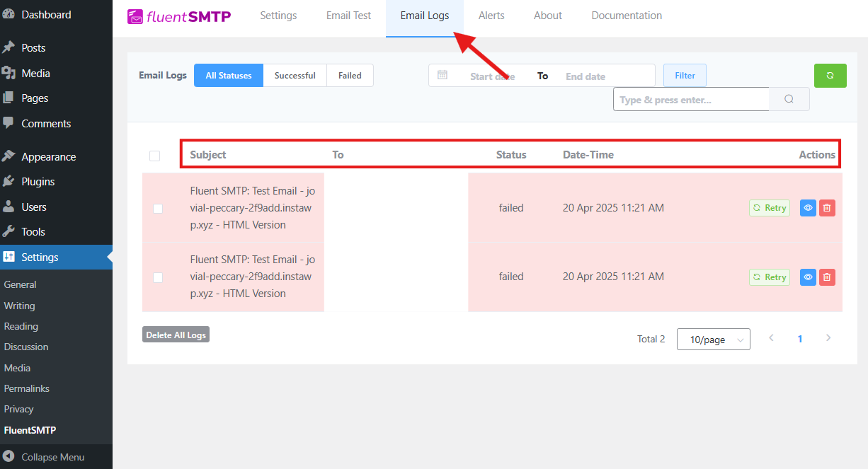Click the Settings sliders icon in sidebar
The width and height of the screenshot is (868, 469).
(8, 257)
